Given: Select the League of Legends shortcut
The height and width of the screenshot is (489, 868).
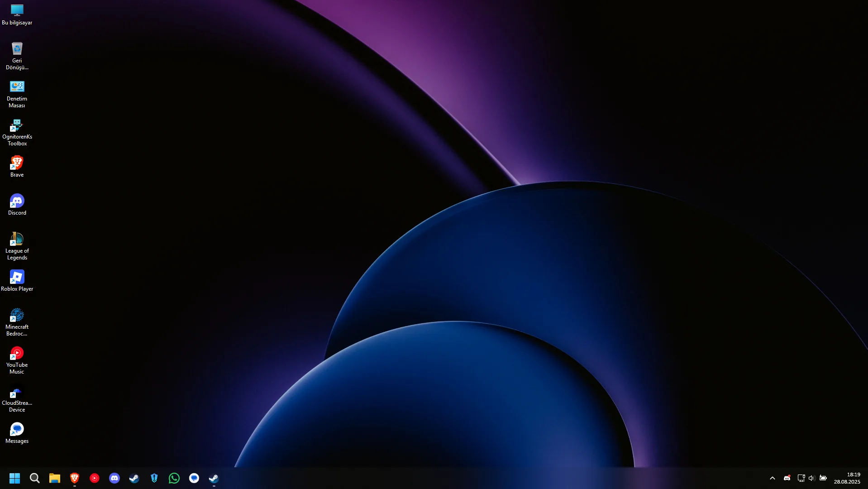Looking at the screenshot, I should click(x=17, y=246).
